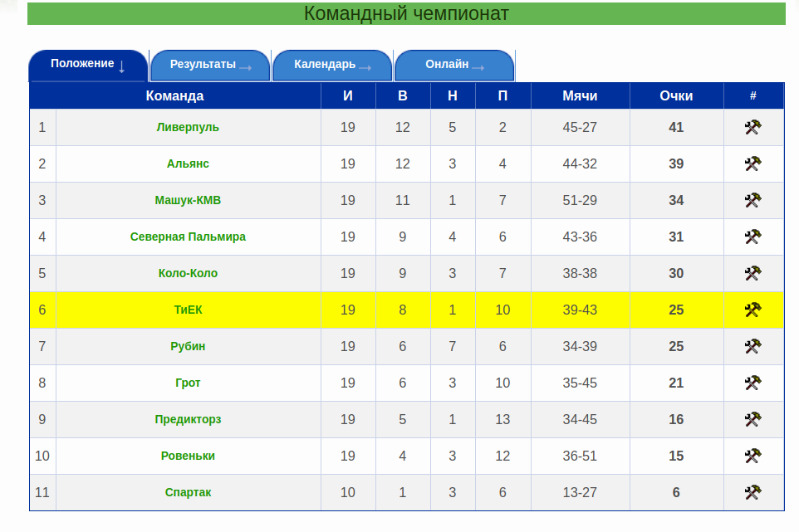Open the Ровеньки team page
This screenshot has height=532, width=799.
(x=188, y=456)
